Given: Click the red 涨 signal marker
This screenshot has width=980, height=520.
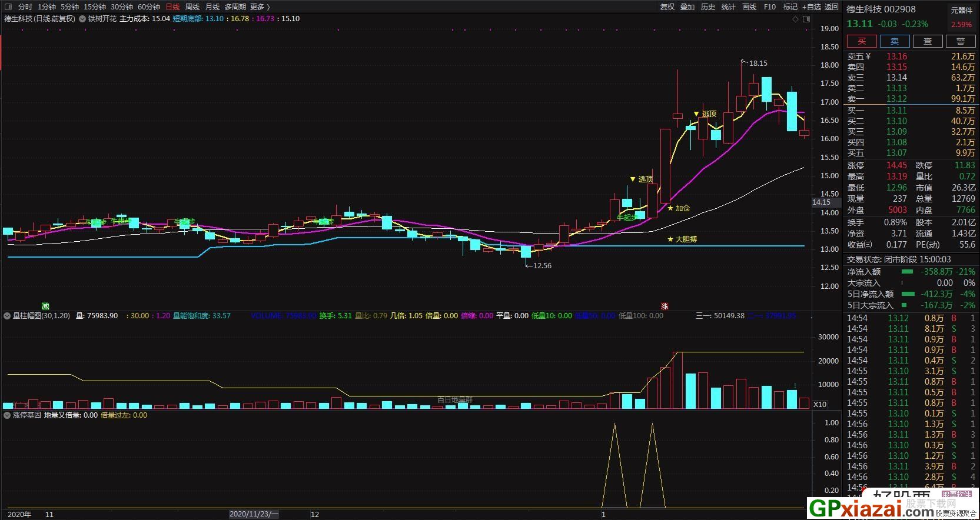Looking at the screenshot, I should pyautogui.click(x=665, y=306).
